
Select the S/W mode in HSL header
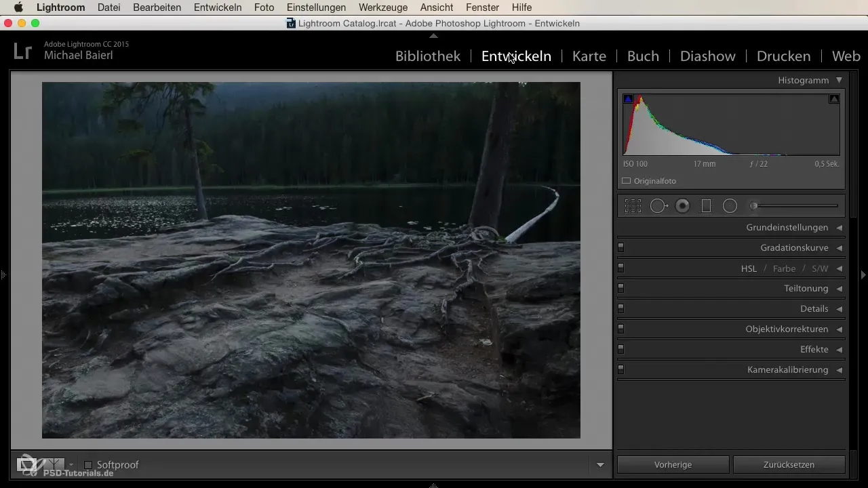(x=820, y=268)
